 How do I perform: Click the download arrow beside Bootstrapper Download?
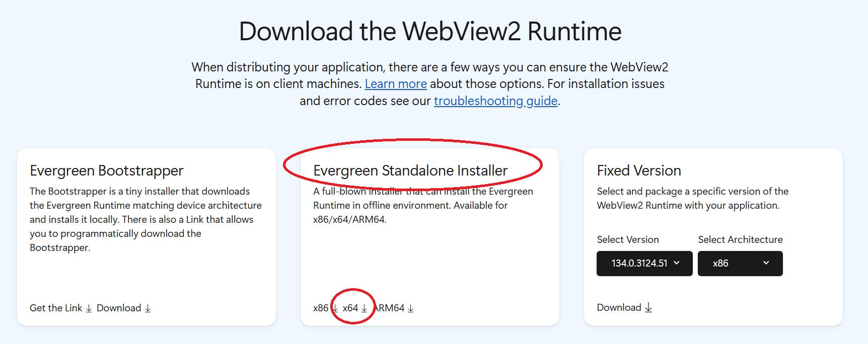click(x=148, y=308)
